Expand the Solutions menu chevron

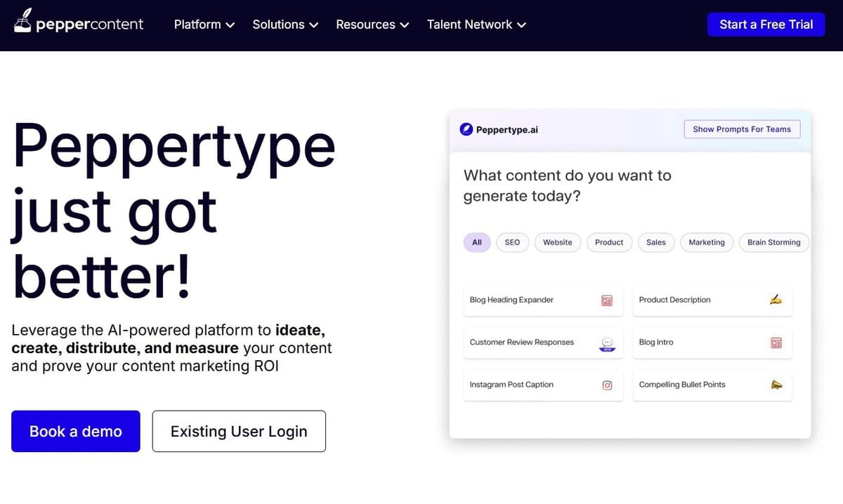tap(313, 25)
